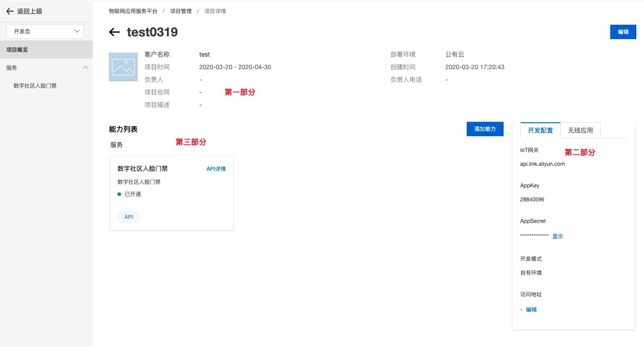Click the back arrow next to test0319

(x=114, y=32)
